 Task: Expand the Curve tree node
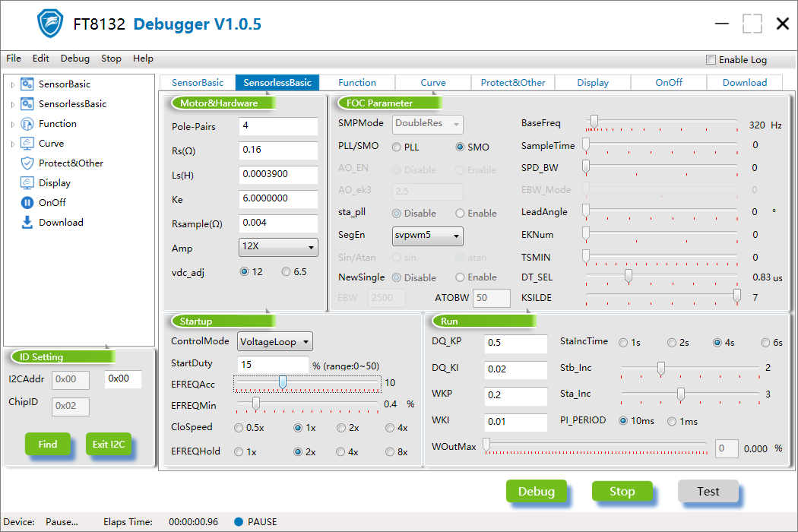13,144
